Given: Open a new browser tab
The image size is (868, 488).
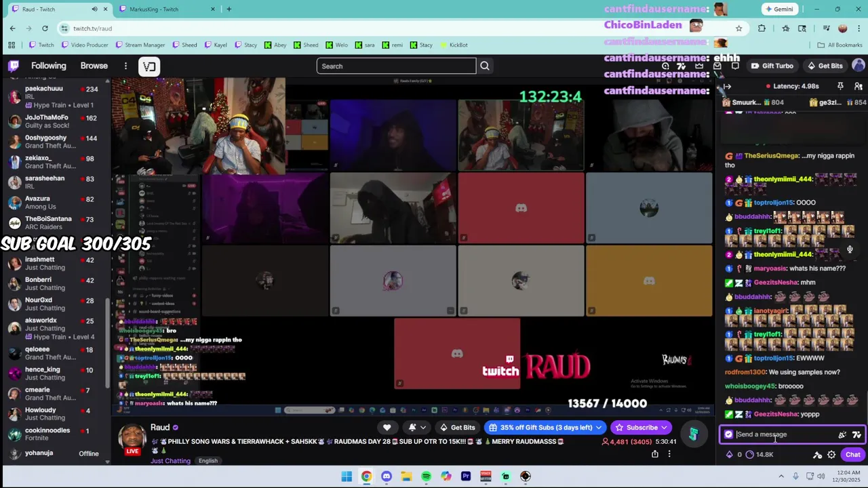Looking at the screenshot, I should 229,9.
